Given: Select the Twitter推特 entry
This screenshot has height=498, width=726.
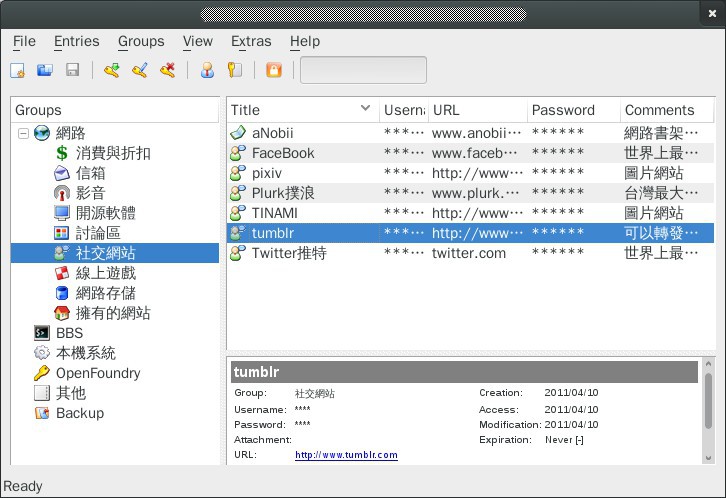Looking at the screenshot, I should click(x=470, y=253).
